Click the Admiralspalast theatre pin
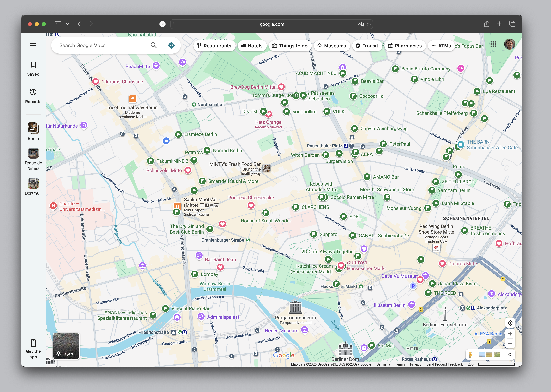The height and width of the screenshot is (392, 551). pos(201,317)
